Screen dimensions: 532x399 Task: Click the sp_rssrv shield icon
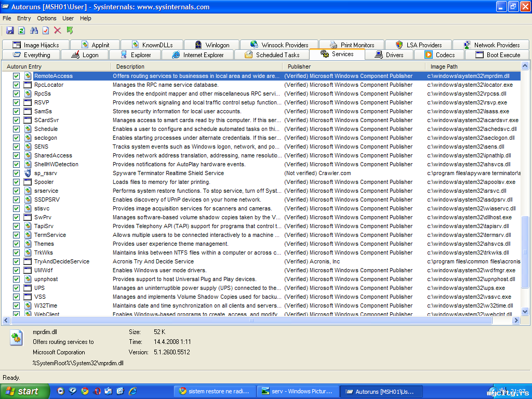pyautogui.click(x=28, y=173)
